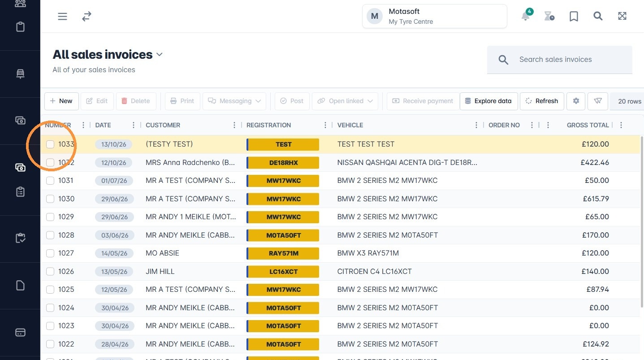
Task: Tick the checkbox for invoice 1031
Action: pyautogui.click(x=50, y=181)
